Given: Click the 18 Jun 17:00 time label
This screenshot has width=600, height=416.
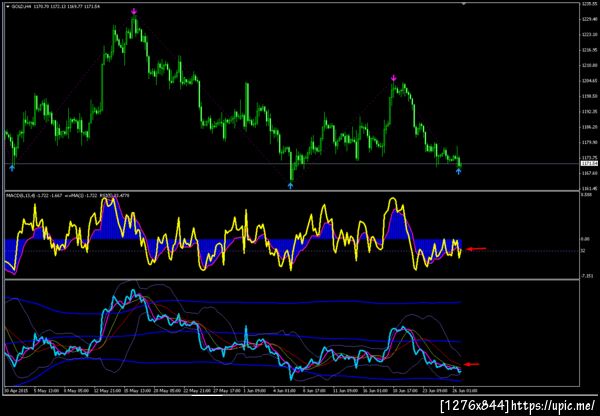Looking at the screenshot, I should pos(404,391).
